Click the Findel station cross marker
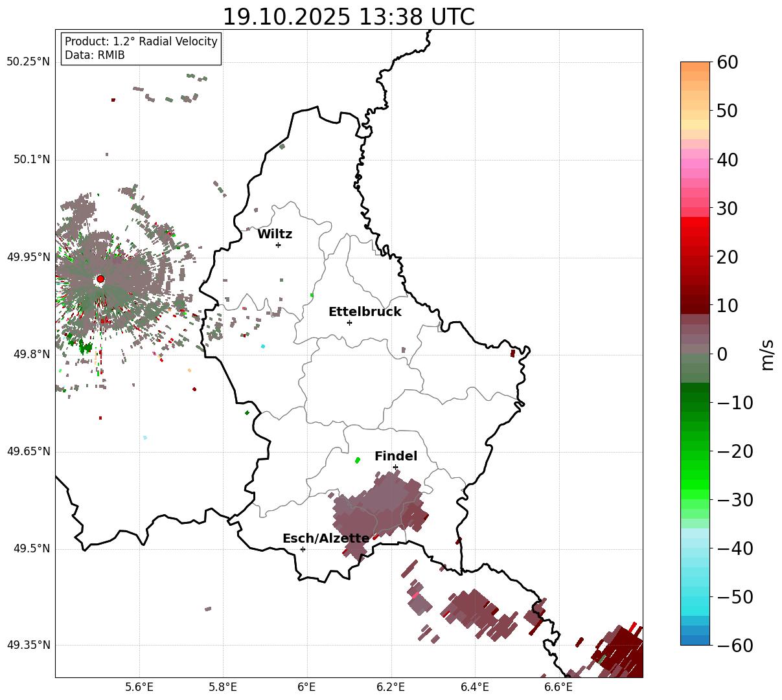This screenshot has height=700, width=782. [395, 467]
